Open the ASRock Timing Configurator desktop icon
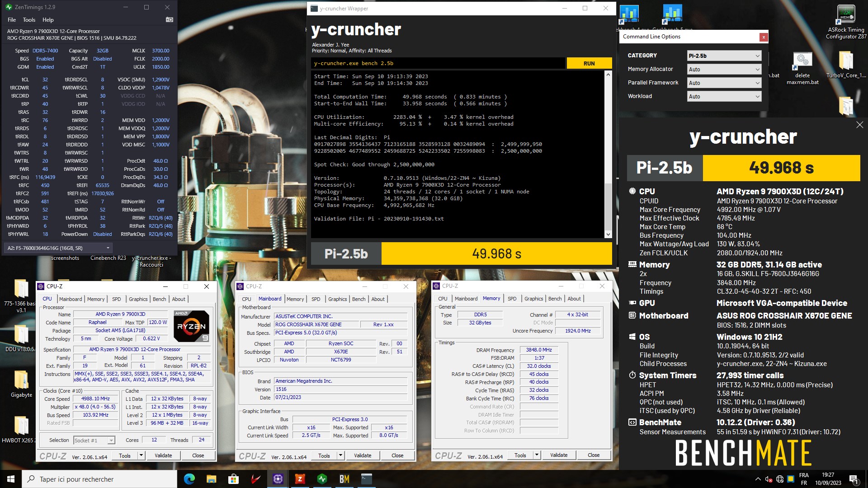 [846, 22]
